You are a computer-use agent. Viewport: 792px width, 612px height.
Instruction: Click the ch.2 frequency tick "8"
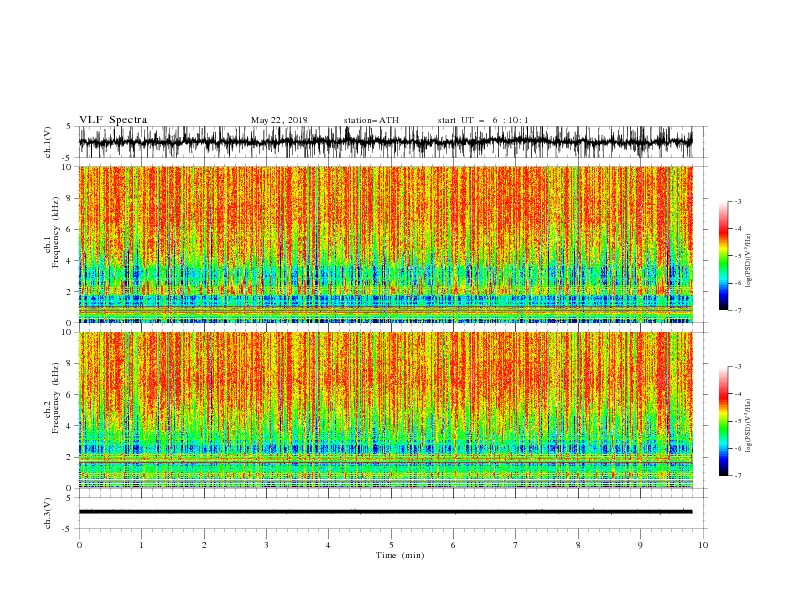[69, 363]
